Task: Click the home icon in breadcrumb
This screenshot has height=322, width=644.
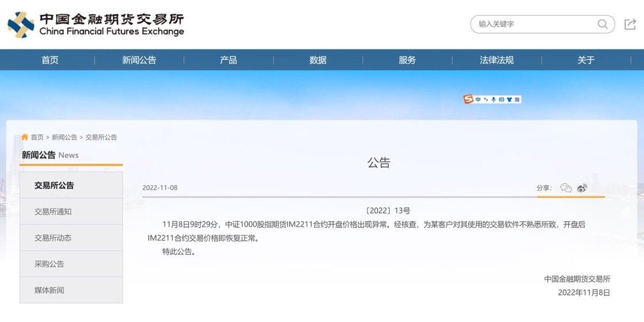Action: coord(25,137)
